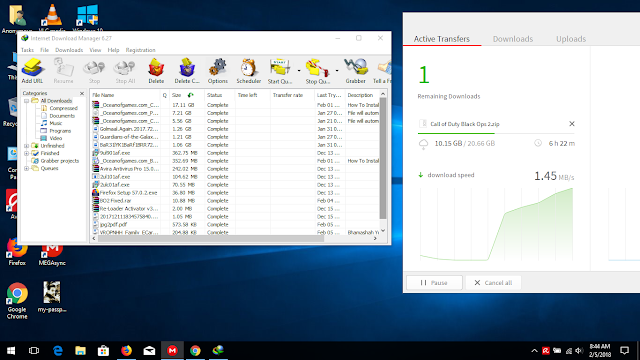Show hidden system tray icons
The image size is (640, 360).
[x=534, y=351]
